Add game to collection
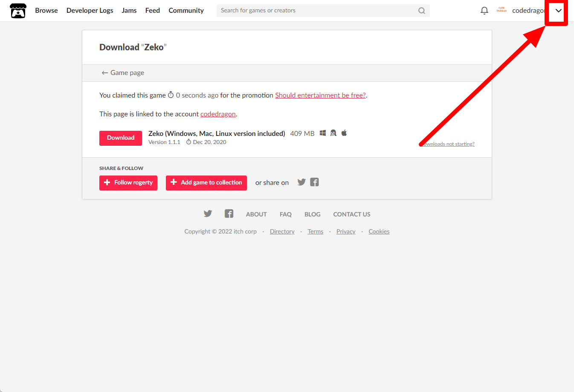The height and width of the screenshot is (392, 574). (206, 183)
